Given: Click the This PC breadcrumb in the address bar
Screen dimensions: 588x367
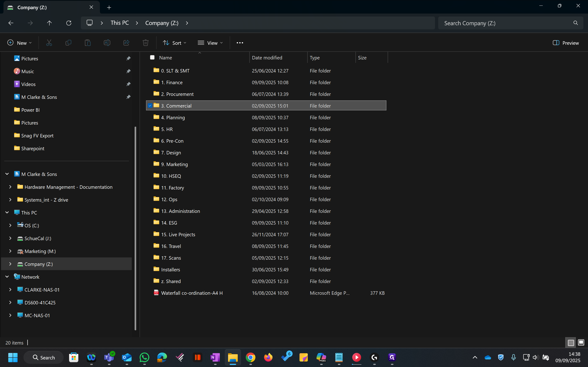Looking at the screenshot, I should point(119,23).
